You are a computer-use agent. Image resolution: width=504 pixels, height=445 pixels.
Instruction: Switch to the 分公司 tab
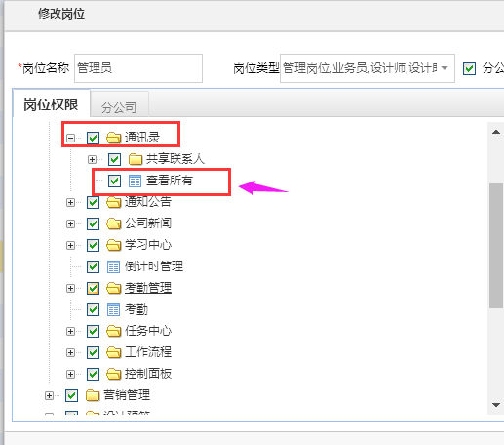(x=119, y=105)
